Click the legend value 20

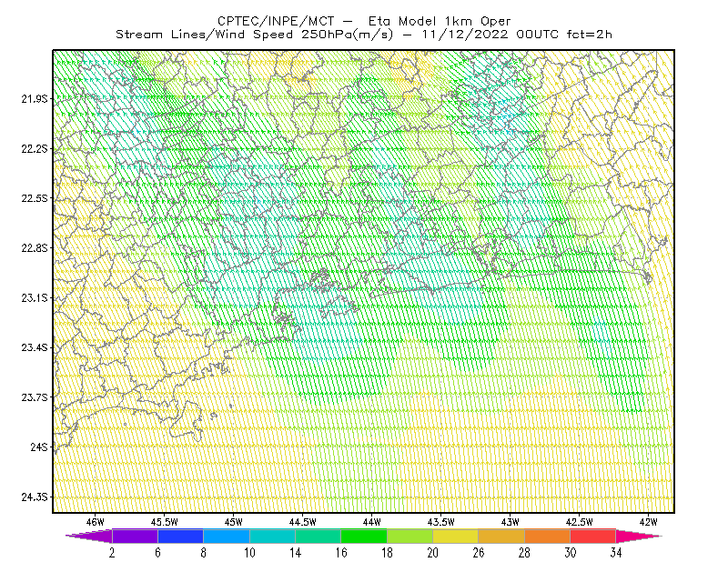point(433,553)
